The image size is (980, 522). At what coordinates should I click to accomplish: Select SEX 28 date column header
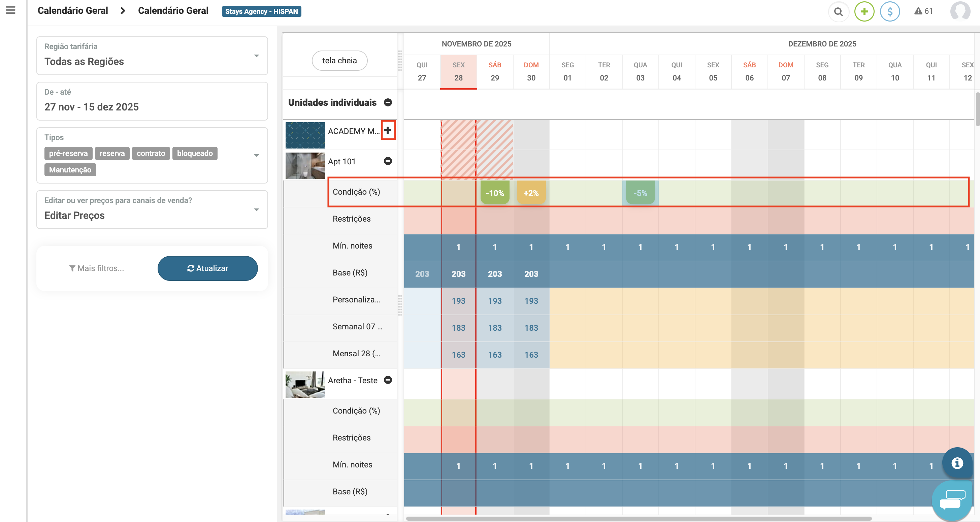click(458, 71)
